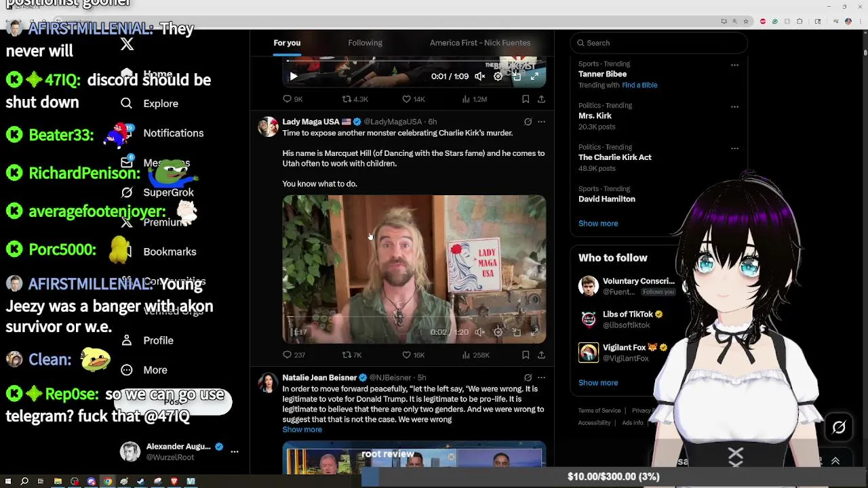Open more options on Natalie Jean Beisner post
Image resolution: width=868 pixels, height=488 pixels.
tap(541, 378)
